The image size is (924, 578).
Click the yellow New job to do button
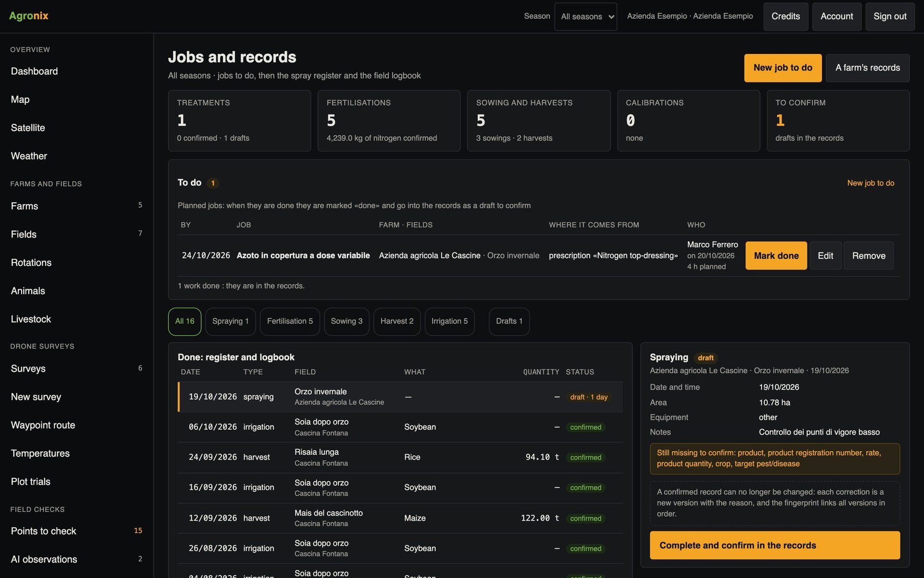click(x=783, y=68)
